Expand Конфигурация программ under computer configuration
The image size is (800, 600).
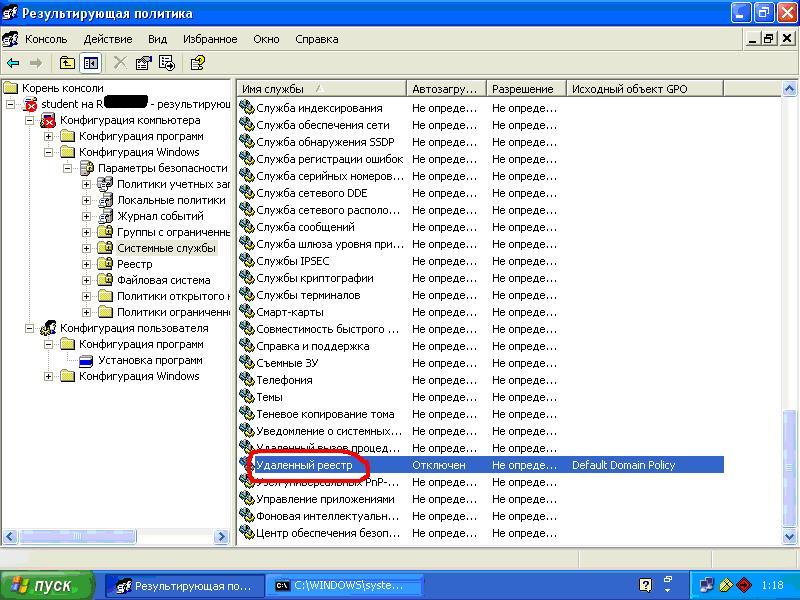click(x=48, y=136)
